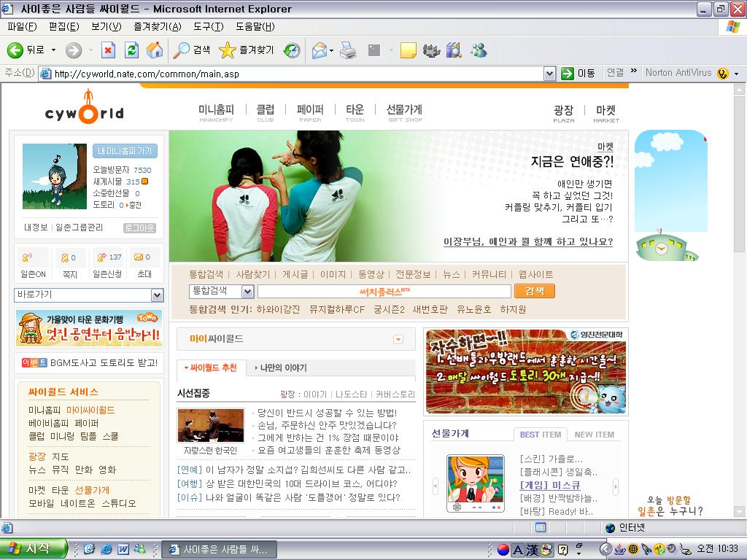The image size is (747, 560).
Task: Open the 파일(F) menu
Action: click(22, 27)
